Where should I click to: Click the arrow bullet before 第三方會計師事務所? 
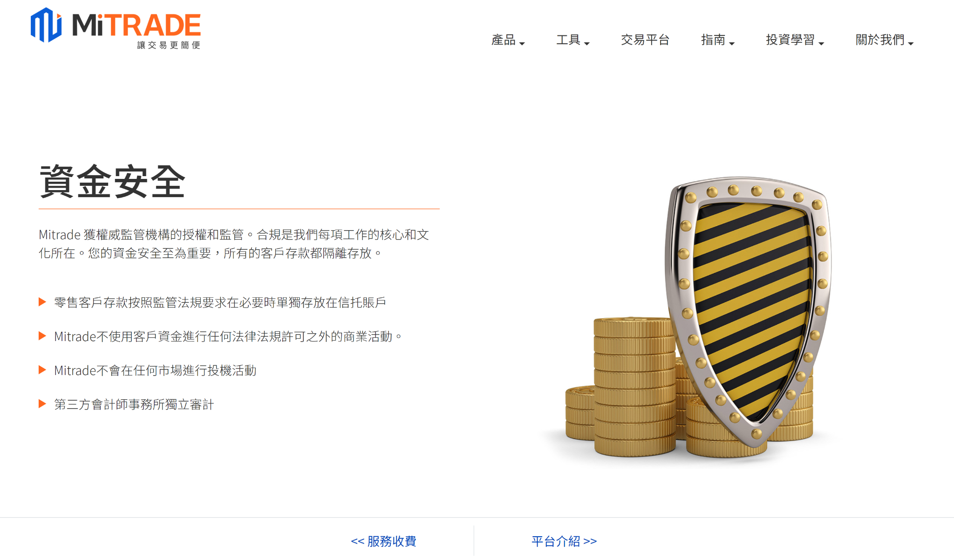coord(42,404)
